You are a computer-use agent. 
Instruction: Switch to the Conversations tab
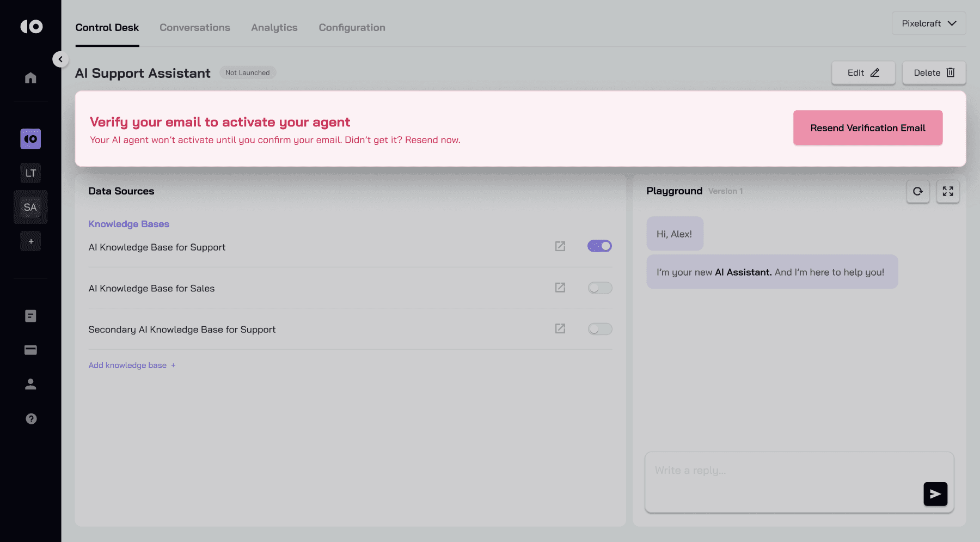pos(194,27)
